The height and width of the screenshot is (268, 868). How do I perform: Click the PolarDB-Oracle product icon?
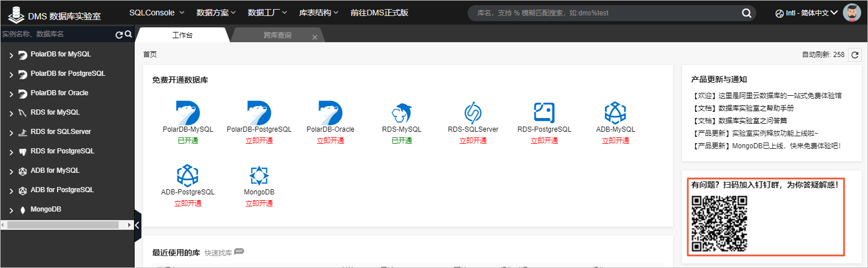[330, 112]
